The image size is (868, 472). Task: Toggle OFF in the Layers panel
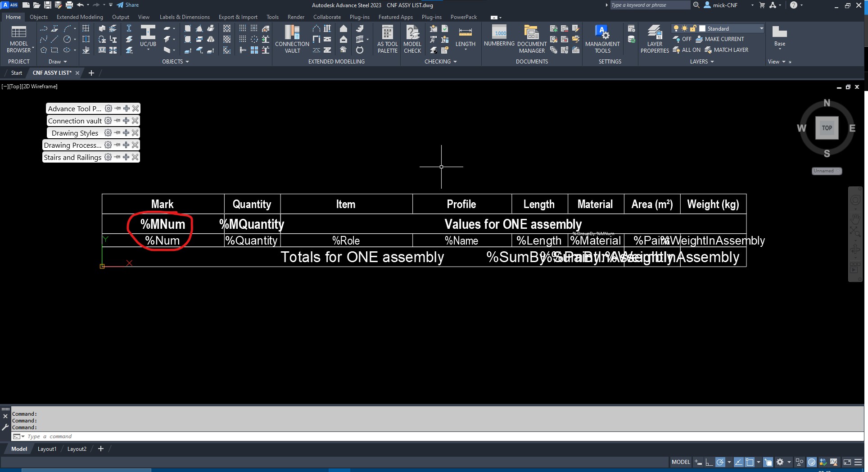click(x=683, y=39)
